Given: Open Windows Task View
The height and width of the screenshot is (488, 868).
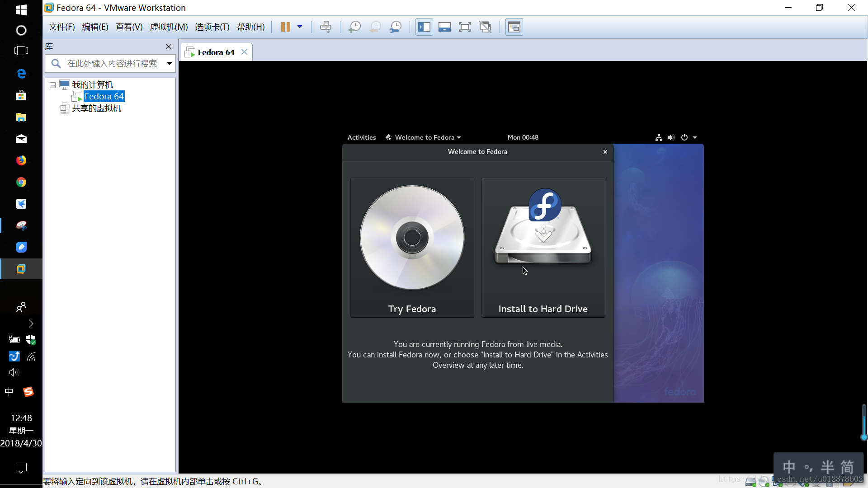Looking at the screenshot, I should coord(21,51).
